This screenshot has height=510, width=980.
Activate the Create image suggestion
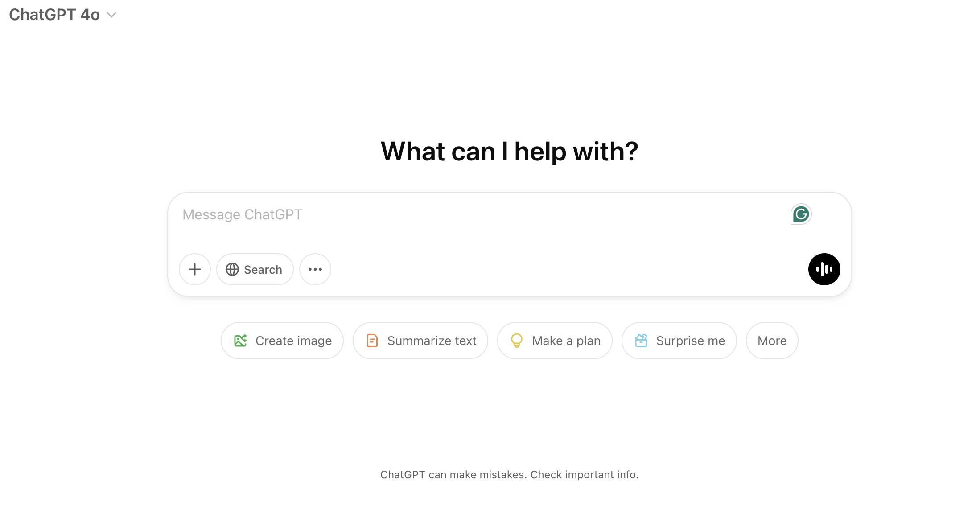point(282,340)
